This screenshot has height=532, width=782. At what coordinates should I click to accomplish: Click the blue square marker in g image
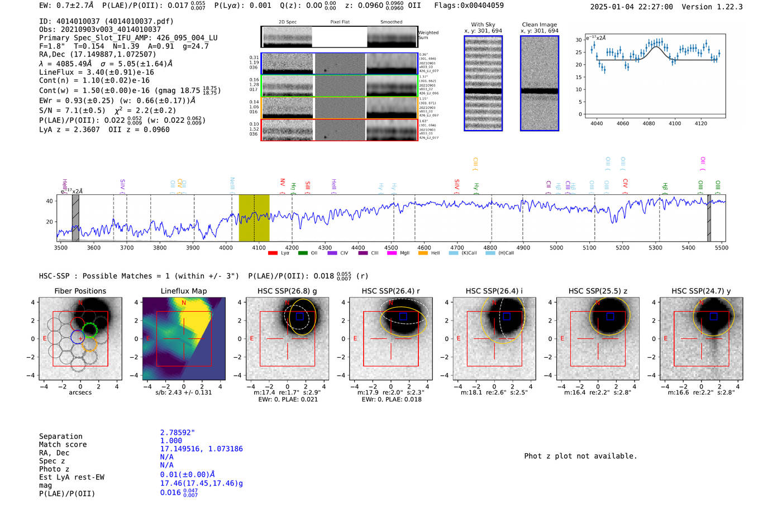(299, 316)
